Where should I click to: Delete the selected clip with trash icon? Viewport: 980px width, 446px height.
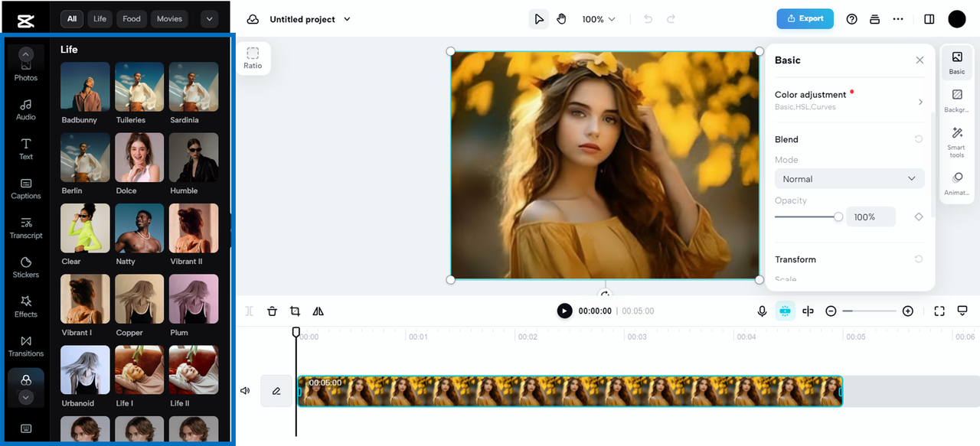pos(272,311)
